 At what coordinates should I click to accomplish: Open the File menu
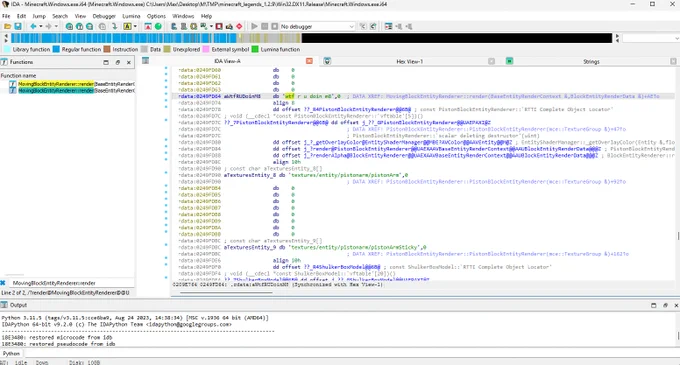6,16
